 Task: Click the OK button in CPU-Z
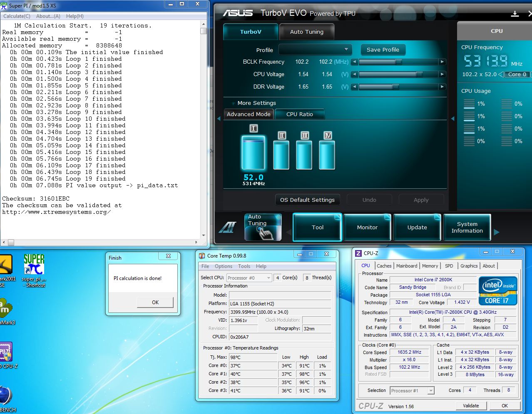(x=505, y=406)
